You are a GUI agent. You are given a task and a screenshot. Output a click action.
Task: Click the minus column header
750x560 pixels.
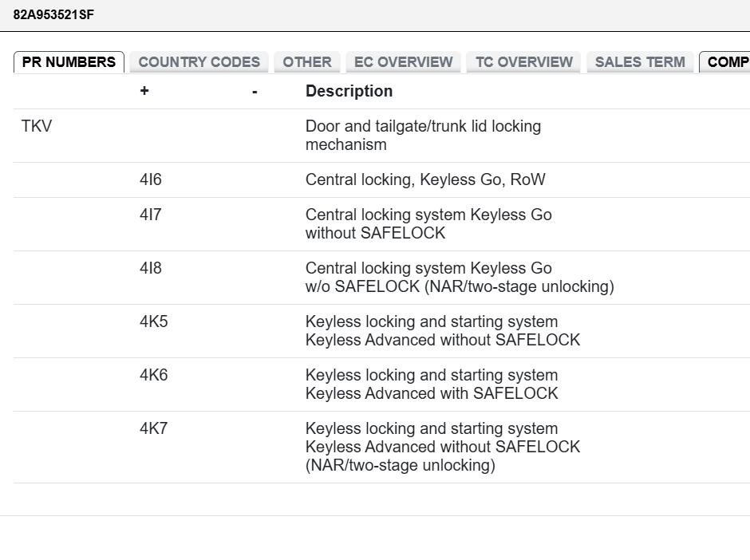click(x=255, y=92)
